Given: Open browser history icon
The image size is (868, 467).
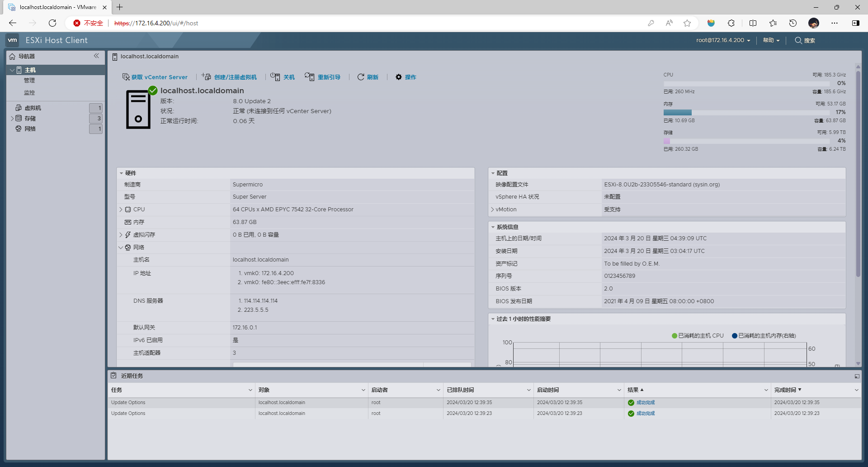Looking at the screenshot, I should [793, 23].
